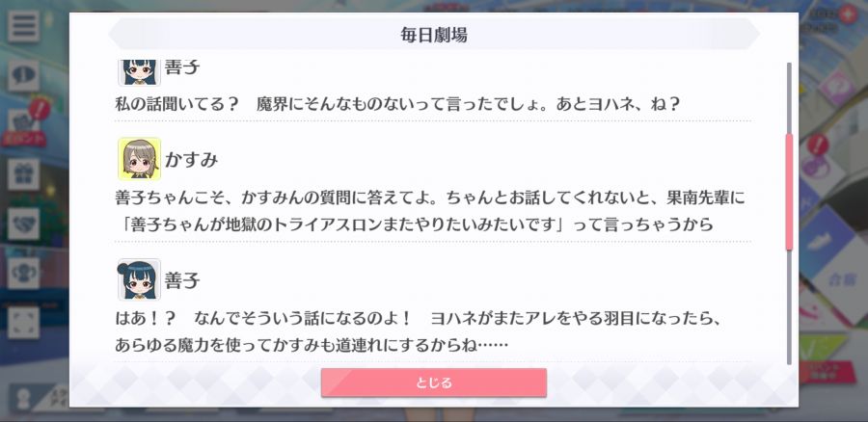Tap the top 善子 avatar thumbnail

click(x=139, y=72)
